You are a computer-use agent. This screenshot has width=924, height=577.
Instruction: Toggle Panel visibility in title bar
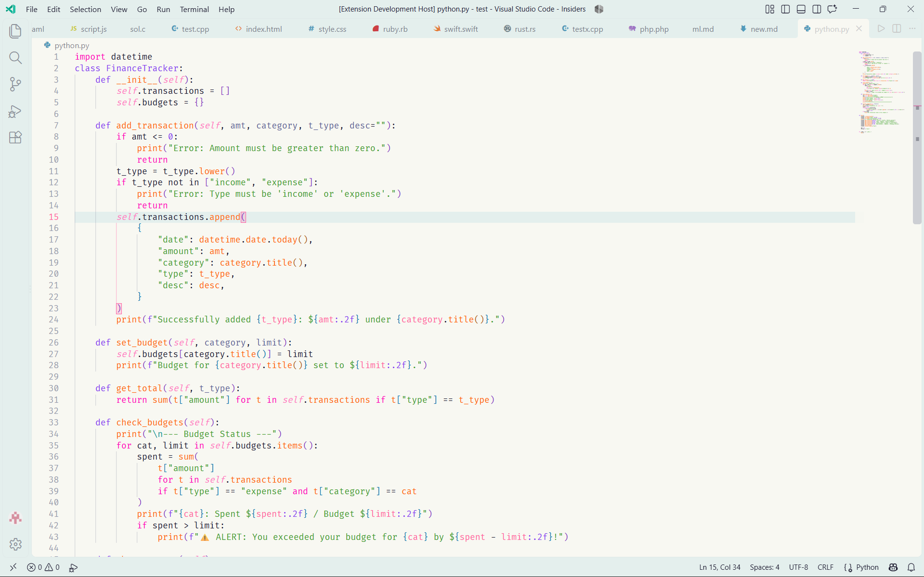801,9
